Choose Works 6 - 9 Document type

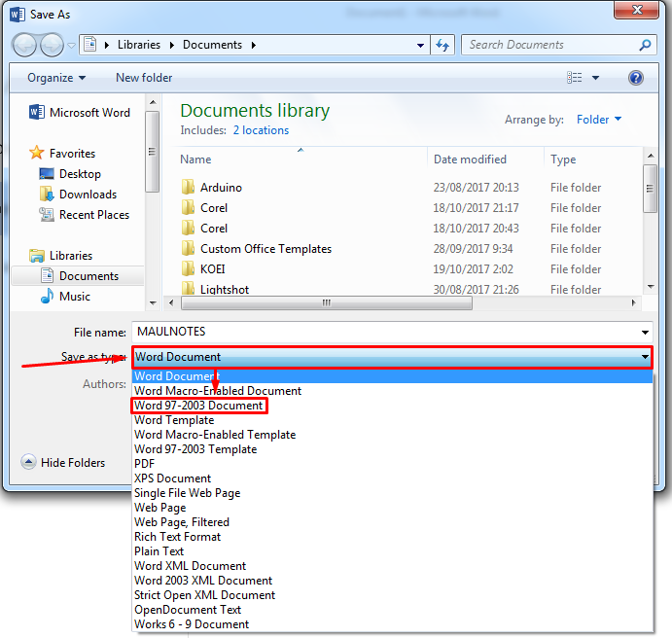393,623
